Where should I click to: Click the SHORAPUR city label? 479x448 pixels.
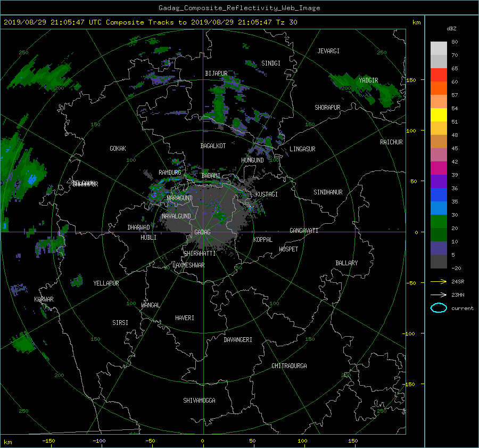(327, 108)
